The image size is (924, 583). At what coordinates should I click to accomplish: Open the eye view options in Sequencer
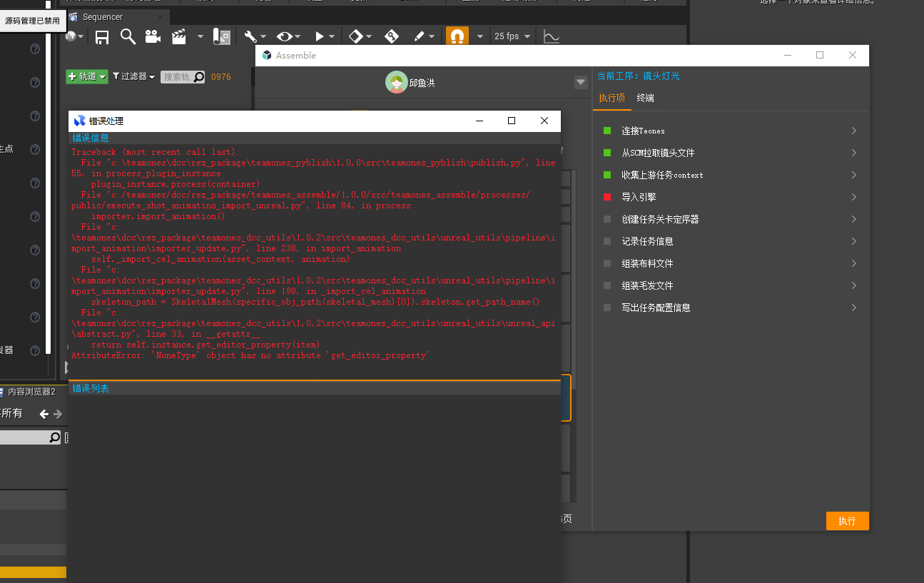point(288,36)
